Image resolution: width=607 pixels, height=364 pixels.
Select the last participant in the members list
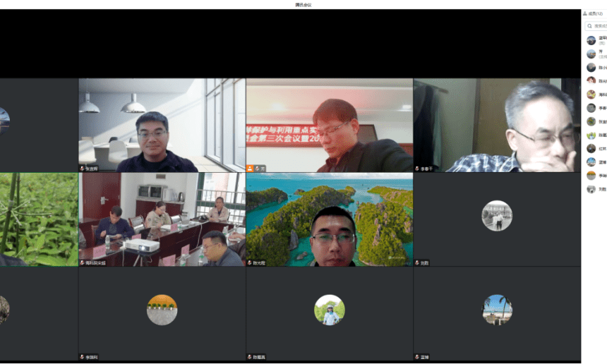pos(594,189)
